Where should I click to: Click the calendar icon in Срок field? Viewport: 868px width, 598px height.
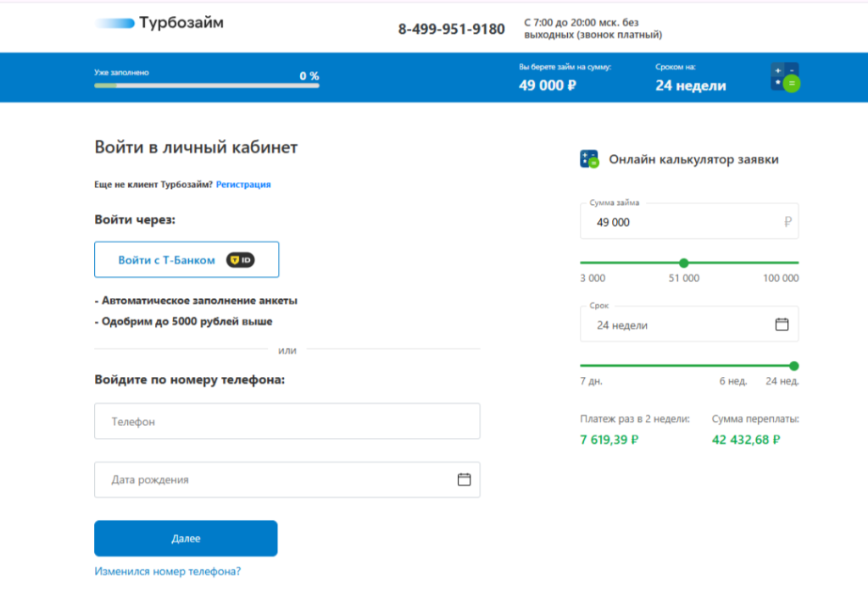coord(782,324)
